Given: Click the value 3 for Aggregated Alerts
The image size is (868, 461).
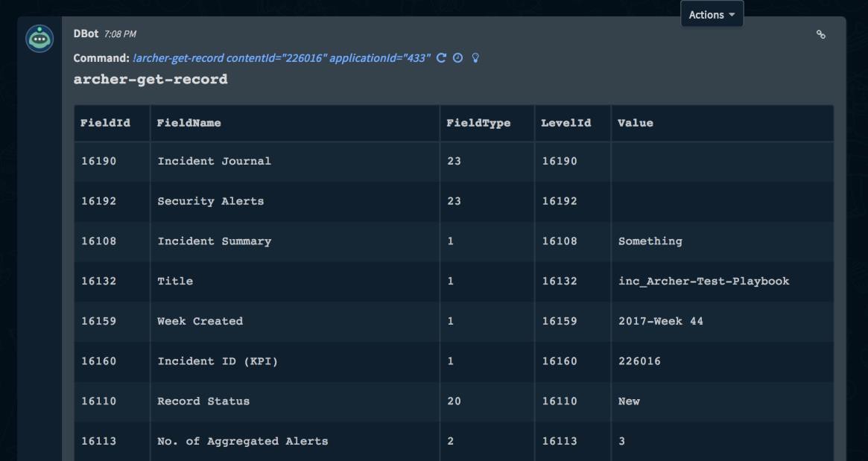Looking at the screenshot, I should [621, 441].
